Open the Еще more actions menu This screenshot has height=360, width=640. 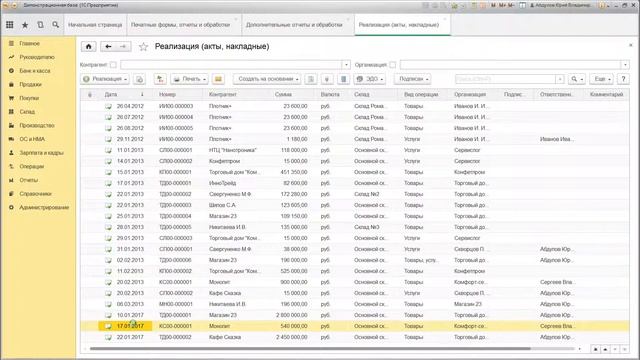[x=601, y=79]
